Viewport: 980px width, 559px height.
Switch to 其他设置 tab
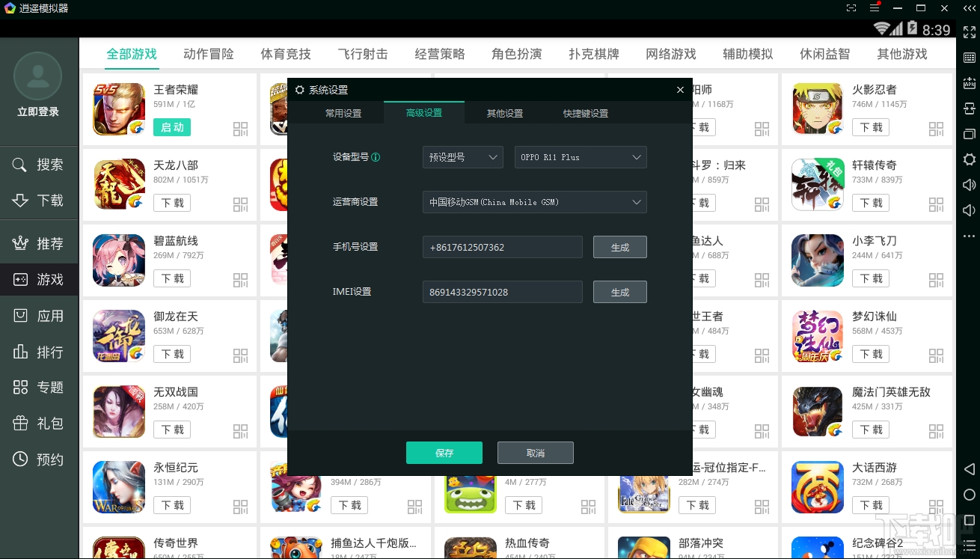(x=505, y=113)
